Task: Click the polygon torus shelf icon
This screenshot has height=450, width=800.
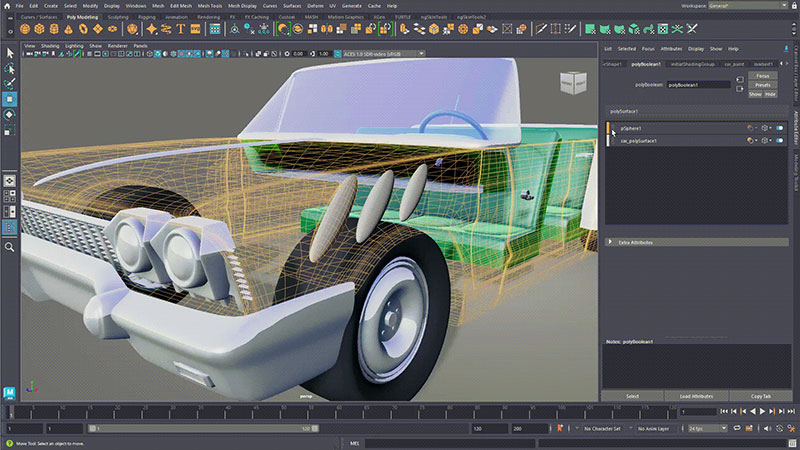Action: coord(83,29)
